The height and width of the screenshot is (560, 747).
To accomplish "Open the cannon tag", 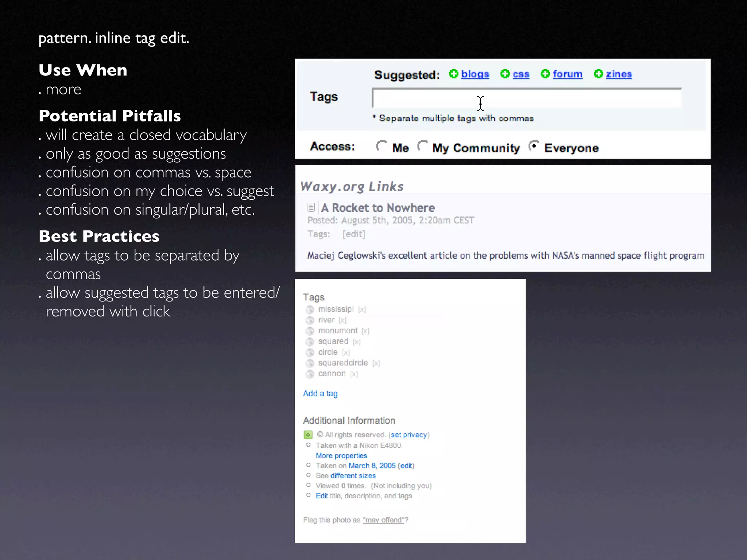I will coord(332,374).
